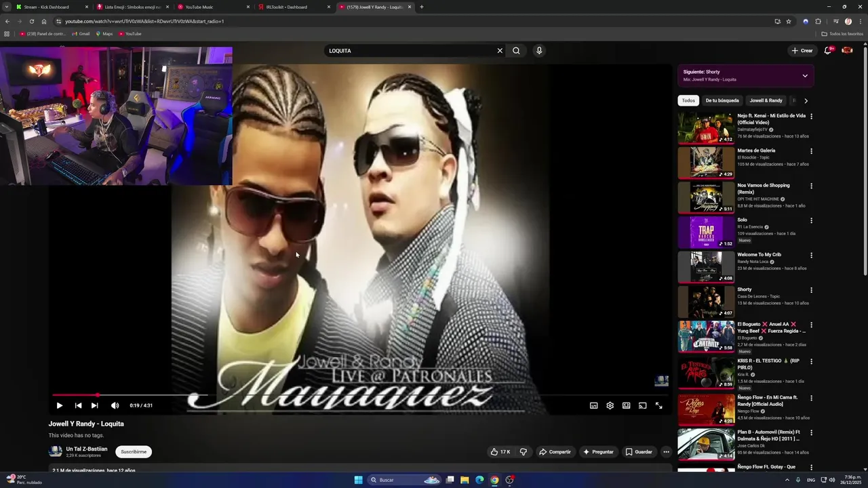Toggle subtitles in the video player
The image size is (868, 488).
pyautogui.click(x=593, y=405)
